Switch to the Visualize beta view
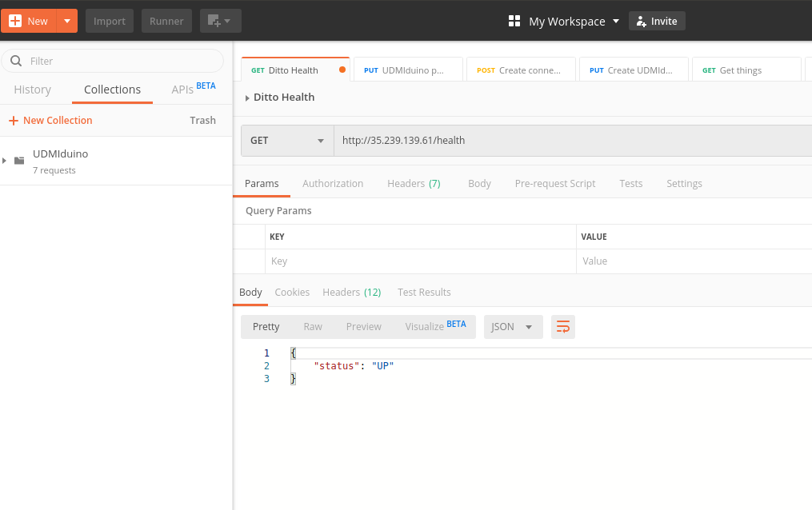 click(x=435, y=326)
